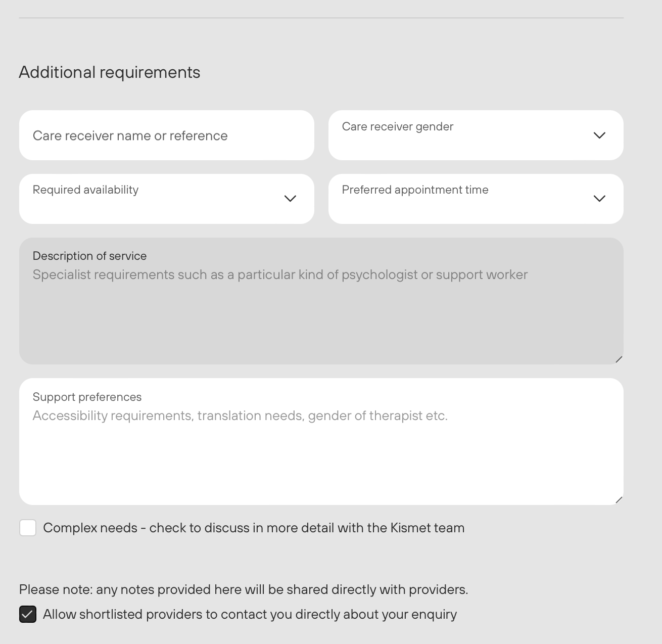The width and height of the screenshot is (662, 644).
Task: Click the Preferred appointment time chevron arrow
Action: click(x=599, y=199)
